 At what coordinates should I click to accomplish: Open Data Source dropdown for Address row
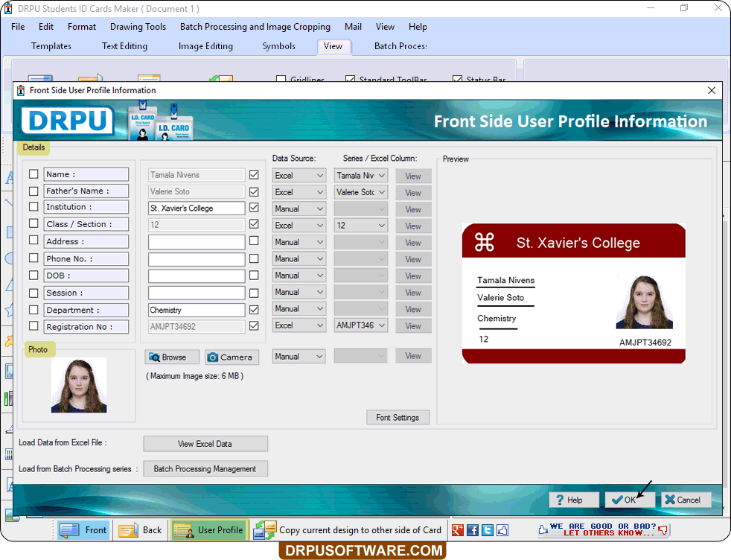[x=299, y=243]
